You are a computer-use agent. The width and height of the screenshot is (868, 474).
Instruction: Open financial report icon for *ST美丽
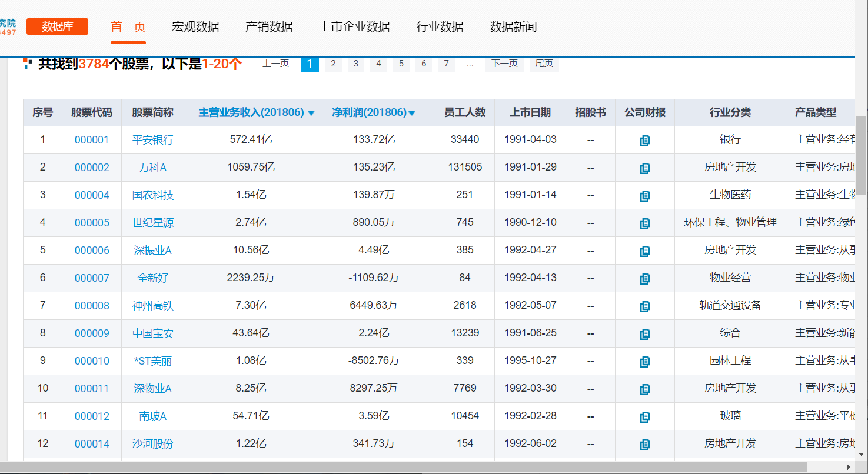[645, 362]
